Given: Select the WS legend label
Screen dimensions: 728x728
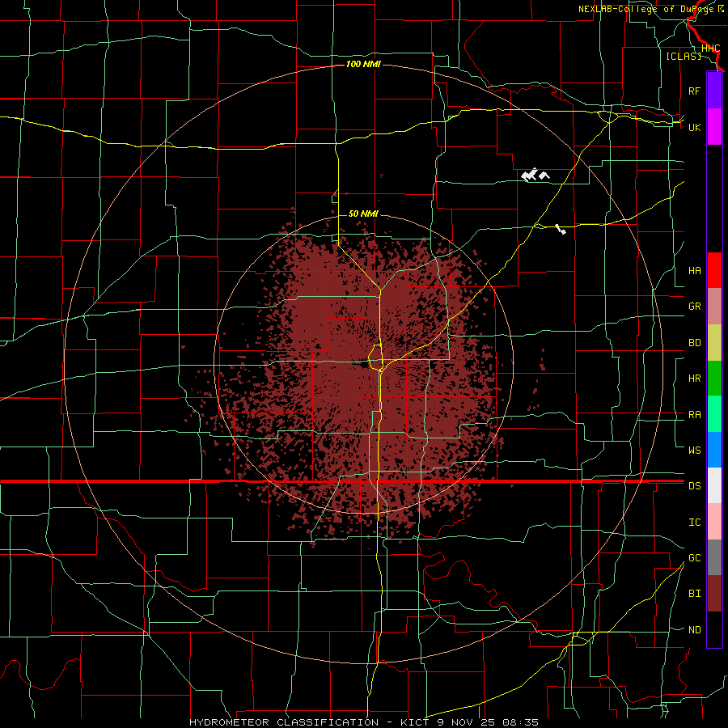Looking at the screenshot, I should 694,451.
